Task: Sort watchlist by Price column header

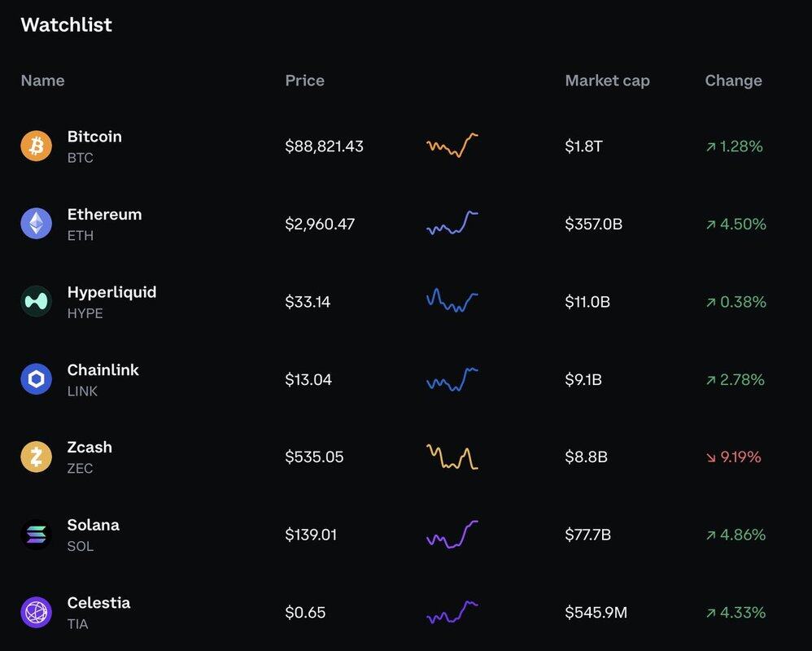Action: [x=304, y=81]
